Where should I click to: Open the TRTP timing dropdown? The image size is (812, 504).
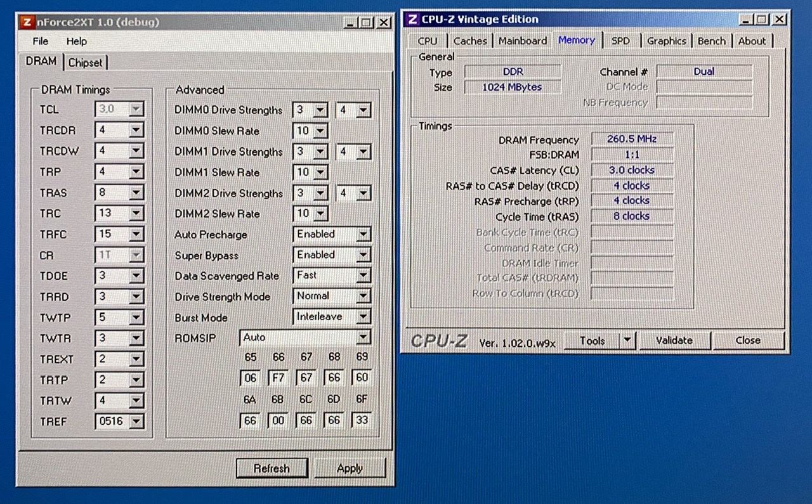pos(119,380)
